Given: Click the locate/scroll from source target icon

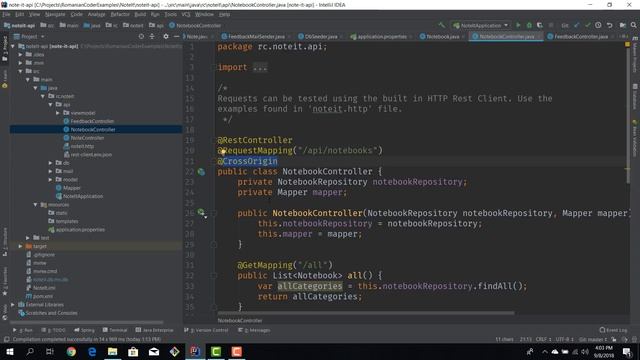Looking at the screenshot, I should coord(141,36).
